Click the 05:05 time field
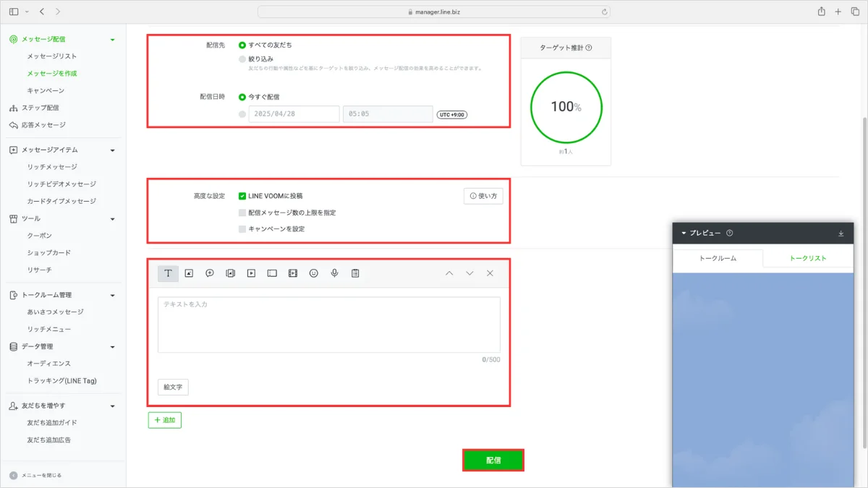This screenshot has width=868, height=488. pyautogui.click(x=388, y=114)
